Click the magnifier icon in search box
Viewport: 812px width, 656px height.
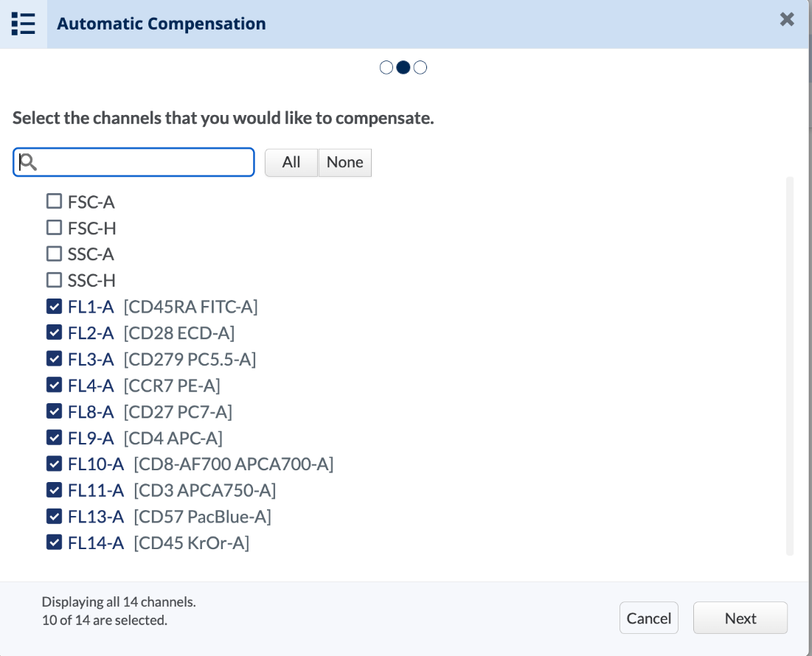tap(27, 162)
